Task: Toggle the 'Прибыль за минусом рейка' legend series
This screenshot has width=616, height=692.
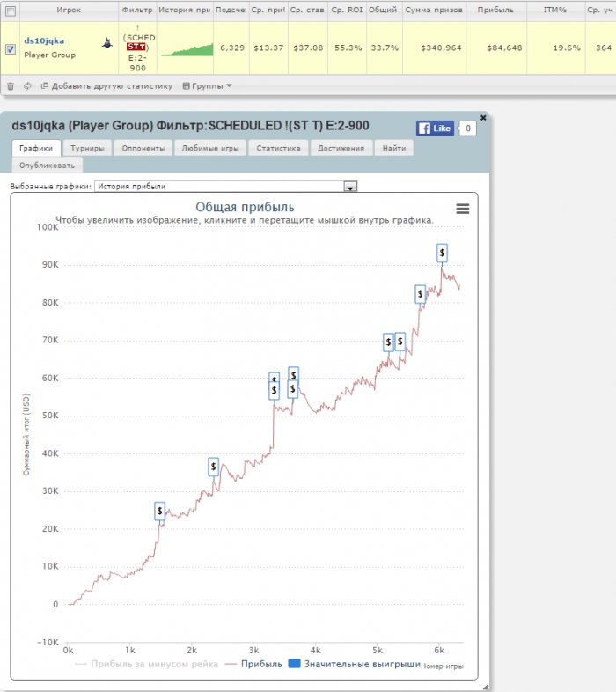Action: point(148,664)
